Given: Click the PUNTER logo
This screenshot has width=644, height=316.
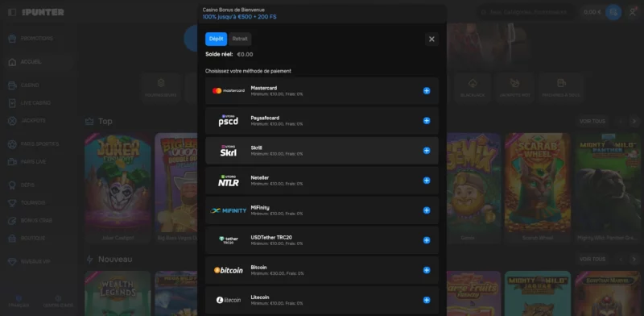Looking at the screenshot, I should pos(43,12).
